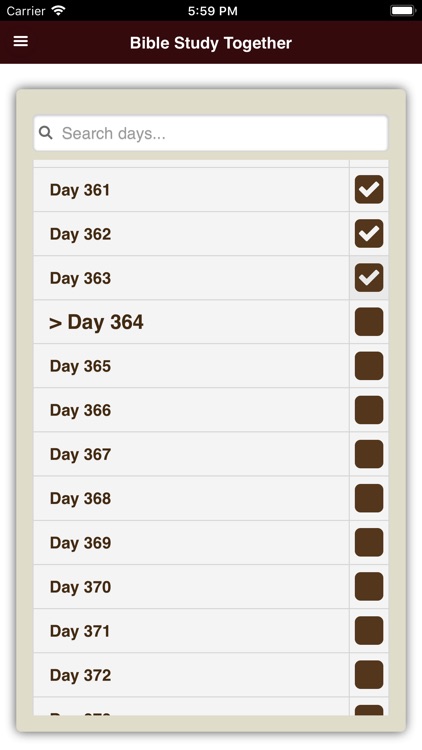
Task: Mark Day 364 as complete
Action: (x=369, y=321)
